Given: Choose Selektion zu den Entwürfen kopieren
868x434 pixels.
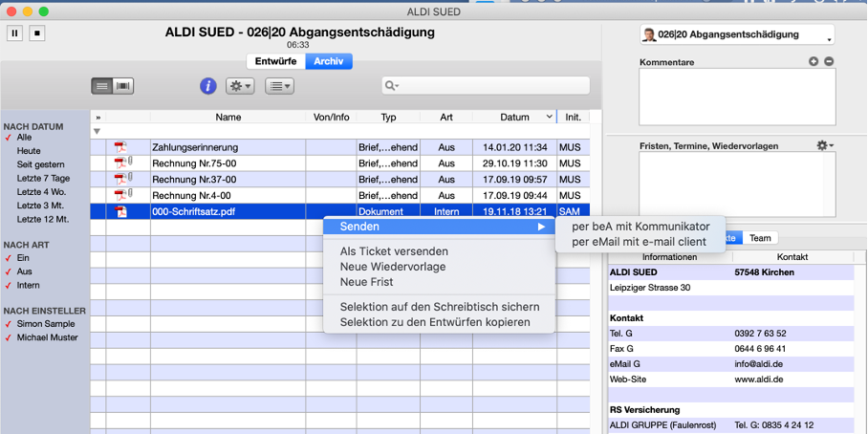Looking at the screenshot, I should [435, 322].
